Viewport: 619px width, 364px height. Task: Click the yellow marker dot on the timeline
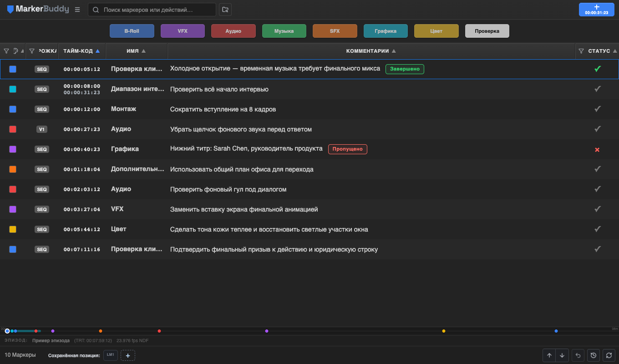[444, 331]
